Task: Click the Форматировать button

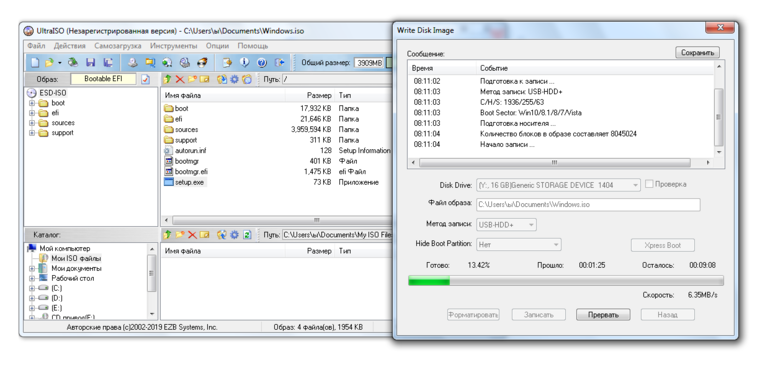Action: (473, 315)
